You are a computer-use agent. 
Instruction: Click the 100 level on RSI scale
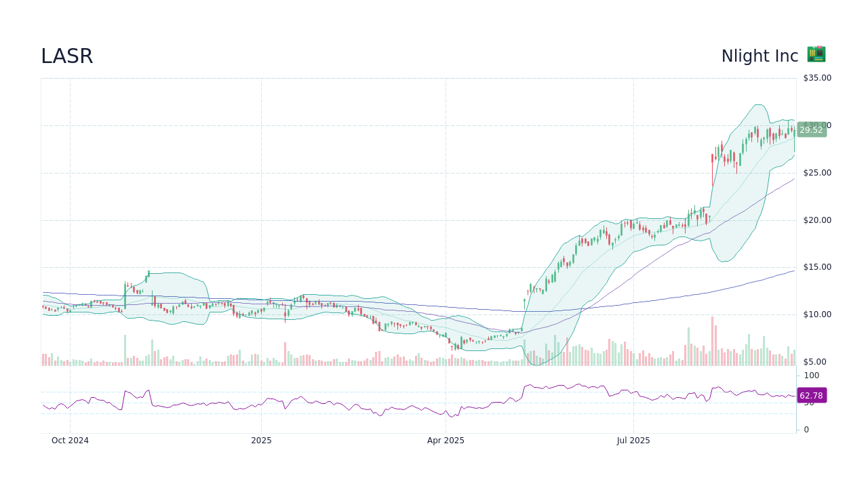[x=810, y=375]
